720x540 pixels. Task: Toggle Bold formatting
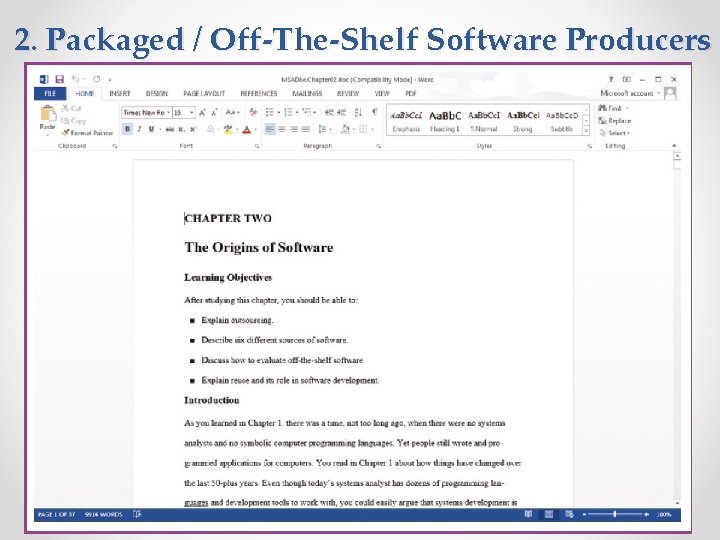coord(128,129)
